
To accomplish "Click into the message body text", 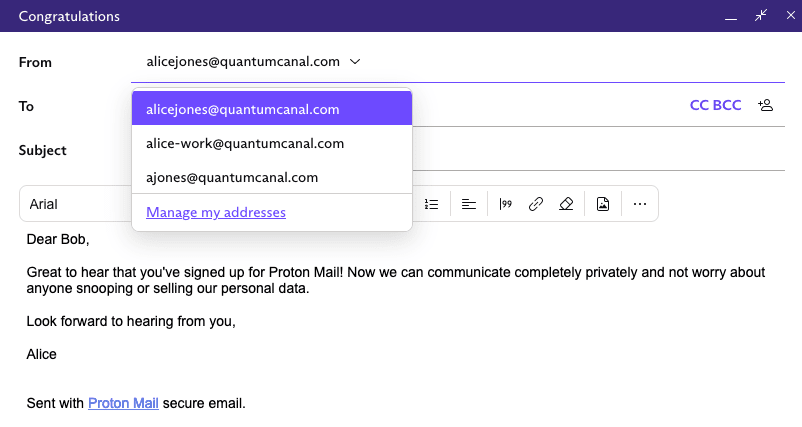I will pyautogui.click(x=396, y=280).
